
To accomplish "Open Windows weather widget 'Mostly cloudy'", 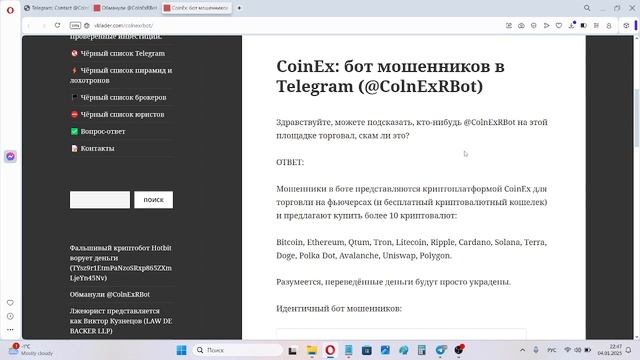I will pos(31,350).
